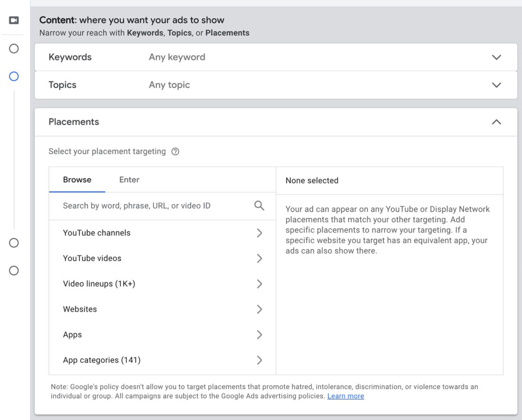Switch to the Enter tab

coord(129,179)
